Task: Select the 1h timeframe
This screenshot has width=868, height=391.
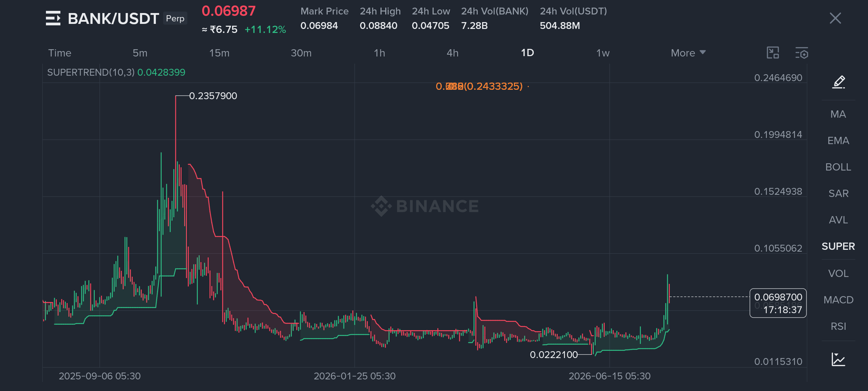Action: click(379, 53)
